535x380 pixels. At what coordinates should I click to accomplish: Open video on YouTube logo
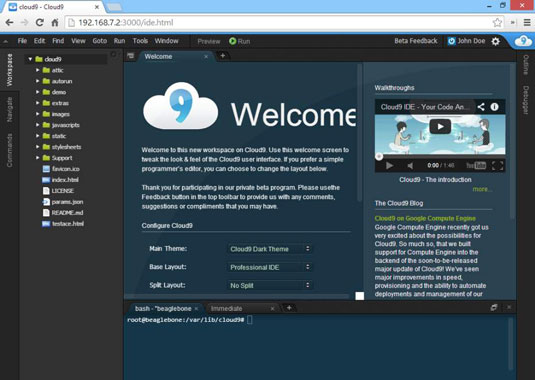click(476, 166)
